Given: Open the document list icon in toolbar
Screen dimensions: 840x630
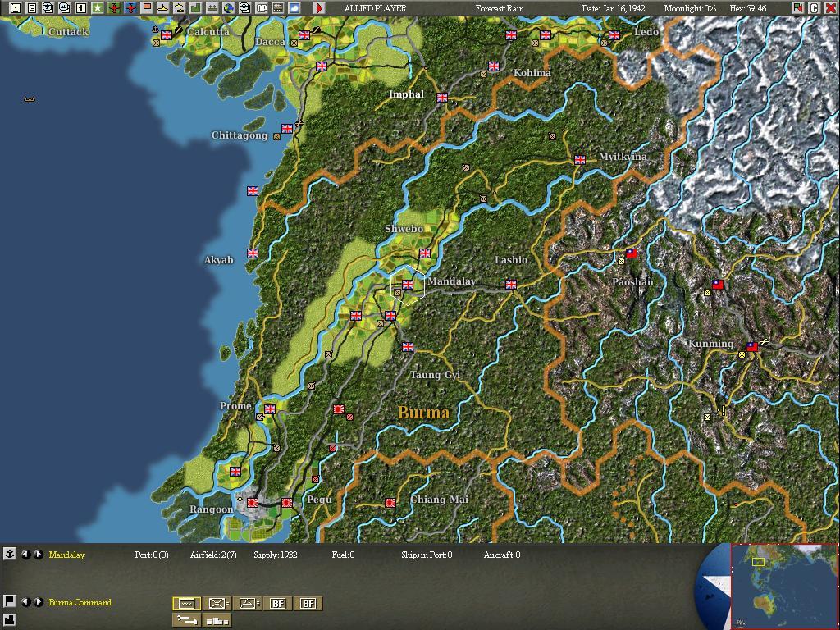Looking at the screenshot, I should 32,8.
